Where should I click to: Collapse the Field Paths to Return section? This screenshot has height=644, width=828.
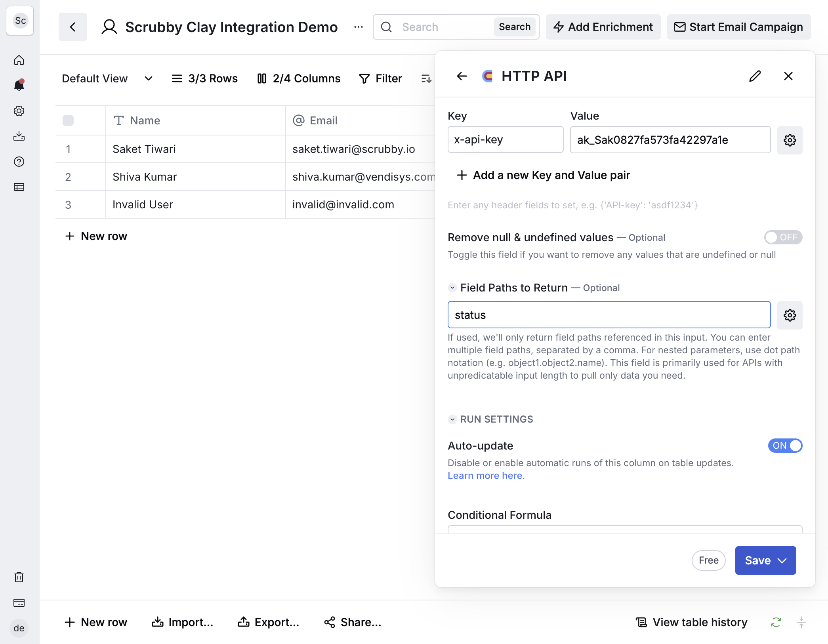tap(452, 288)
